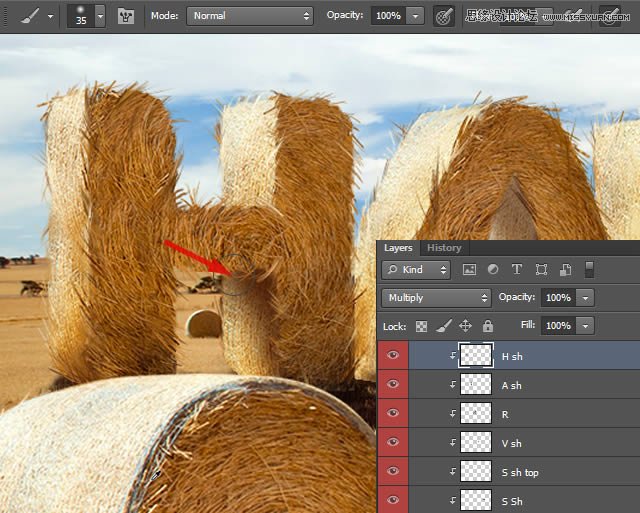
Task: Expand the tool preset dropdown arrow
Action: pyautogui.click(x=50, y=17)
